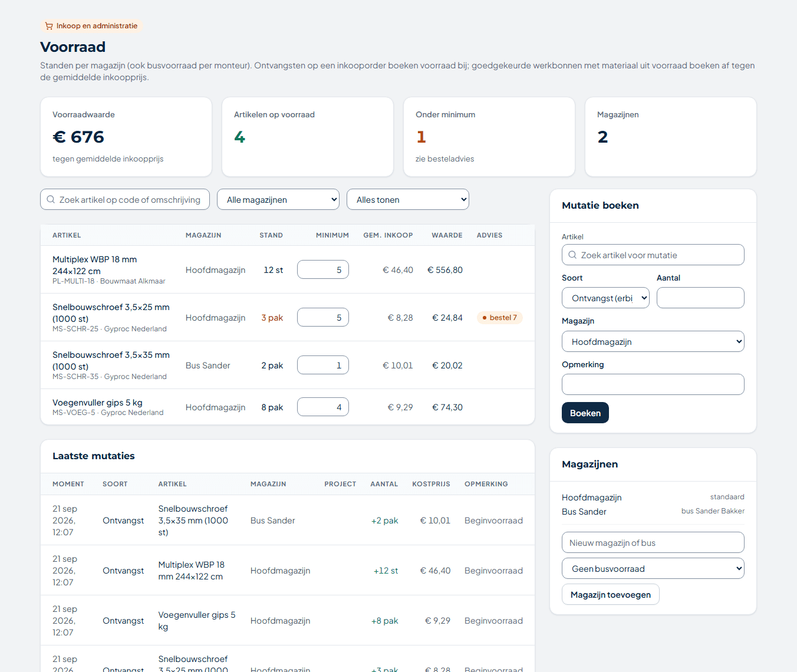Image resolution: width=797 pixels, height=672 pixels.
Task: Click the Opmerking input field
Action: pyautogui.click(x=653, y=384)
